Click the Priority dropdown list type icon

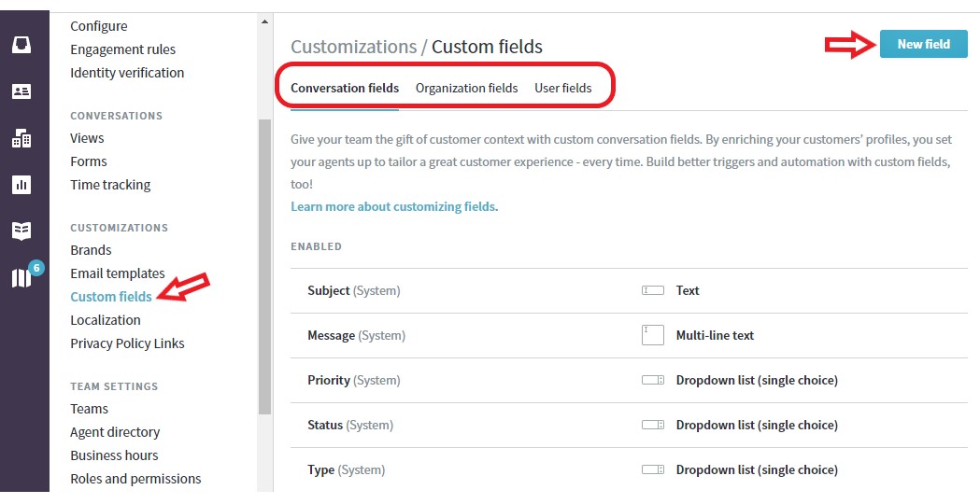tap(652, 381)
